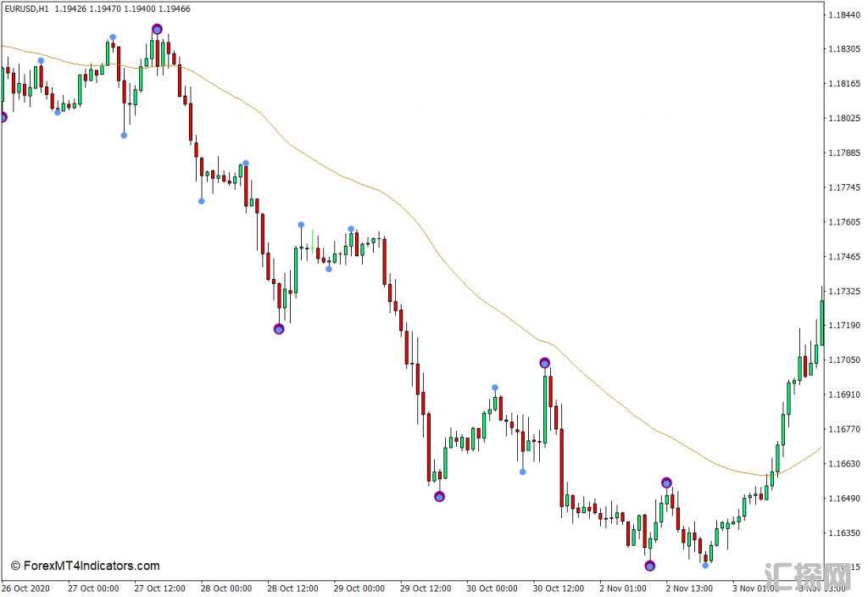The height and width of the screenshot is (597, 868).
Task: Select the purple marker at the chart's lowest low
Action: click(649, 566)
